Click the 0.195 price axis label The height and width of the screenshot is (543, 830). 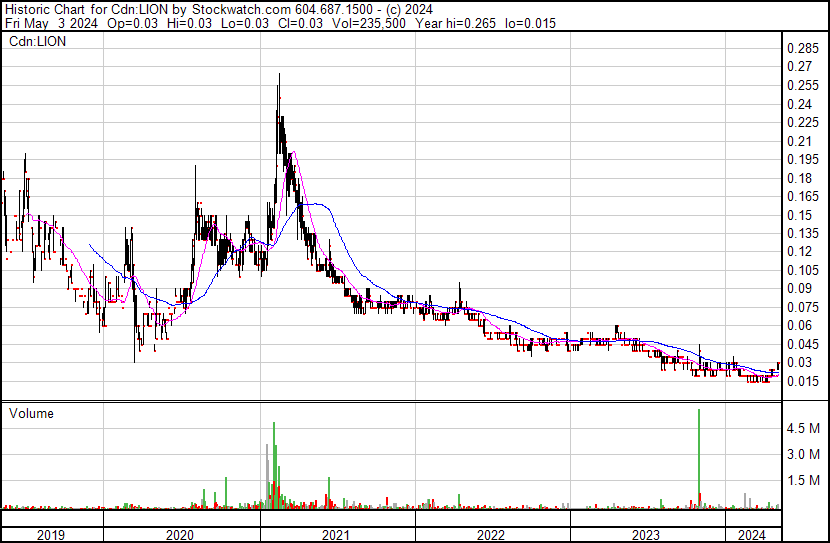tap(802, 159)
